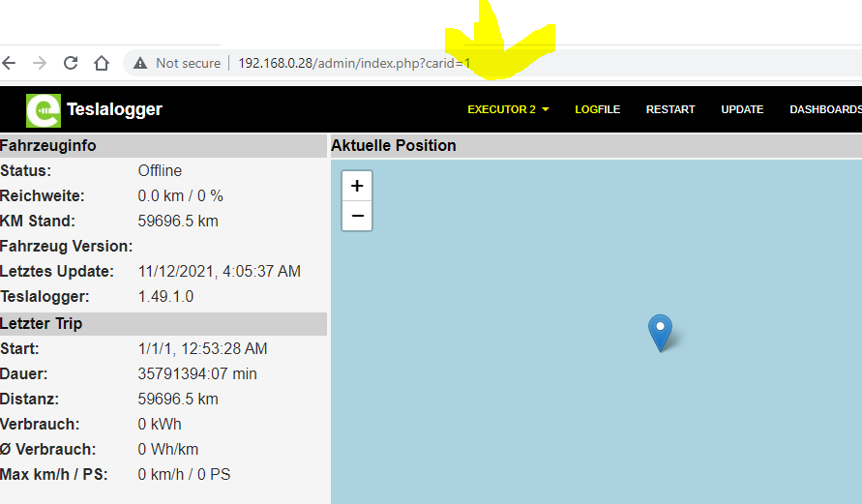Click the browser forward arrow
Image resolution: width=862 pixels, height=504 pixels.
point(40,63)
